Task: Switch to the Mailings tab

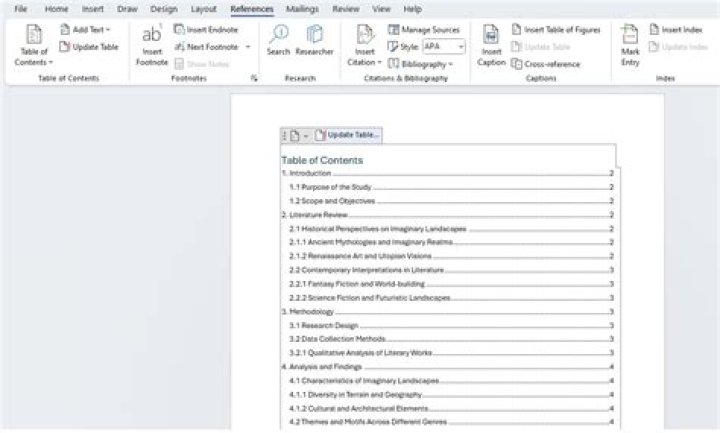Action: click(302, 9)
